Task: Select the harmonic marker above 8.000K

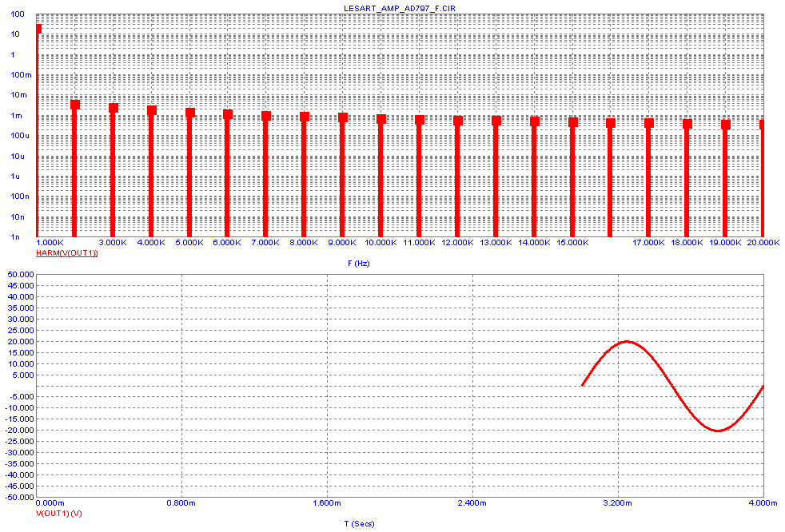Action: 305,117
